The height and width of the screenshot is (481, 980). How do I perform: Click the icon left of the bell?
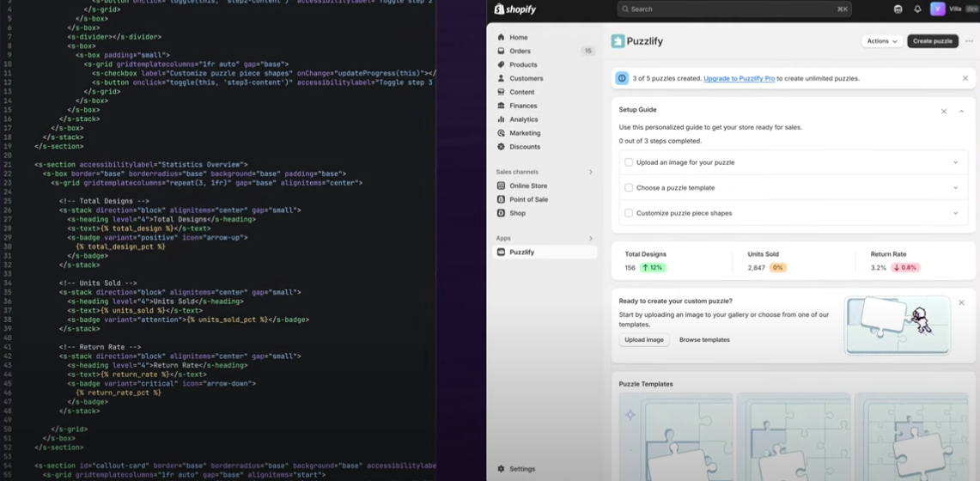coord(898,9)
